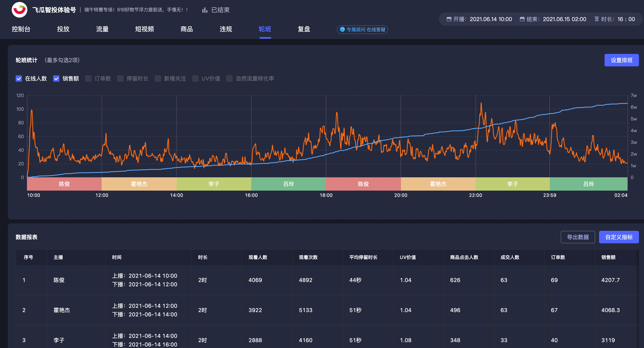Select the 轮班 tab
Screen dimensions: 644x348
(265, 29)
